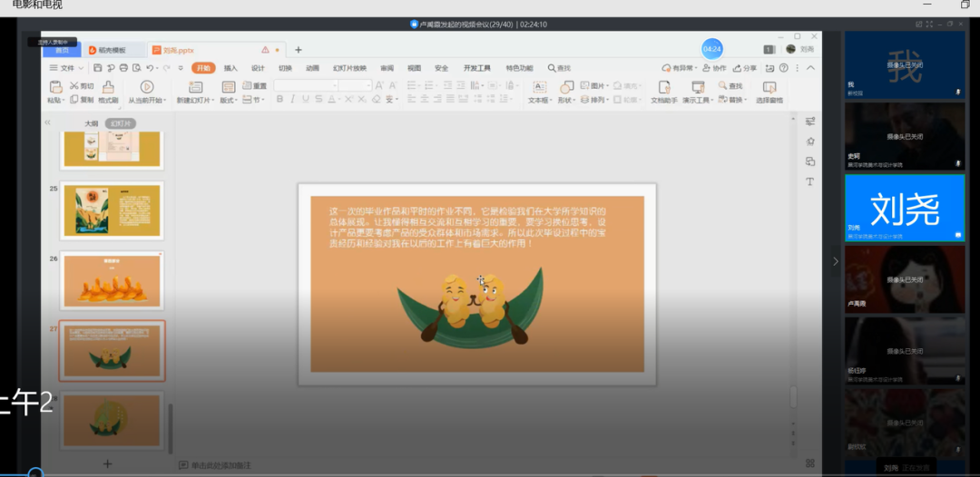The image size is (980, 477).
Task: Toggle Italic text formatting
Action: (293, 100)
